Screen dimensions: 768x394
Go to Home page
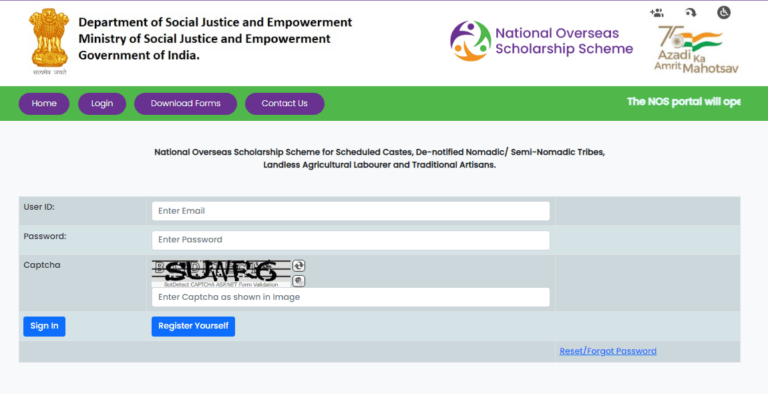tap(44, 103)
